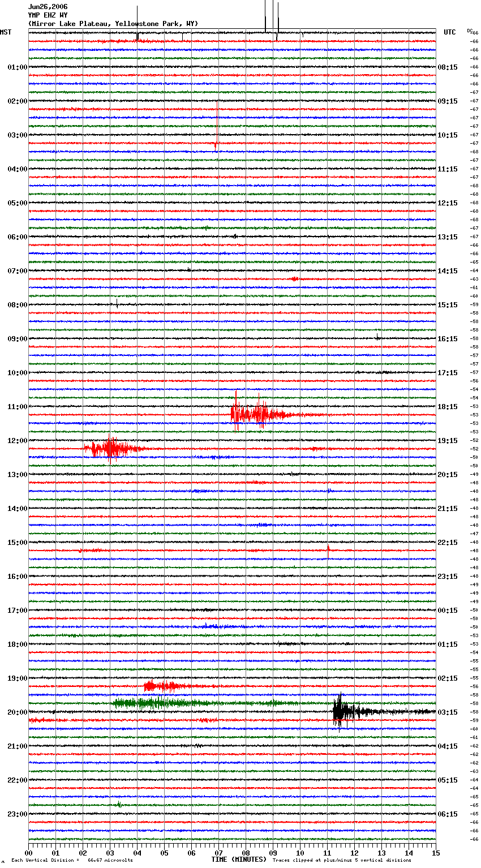
Task: Click minute tick '13' on the bottom axis
Action: pos(381,853)
